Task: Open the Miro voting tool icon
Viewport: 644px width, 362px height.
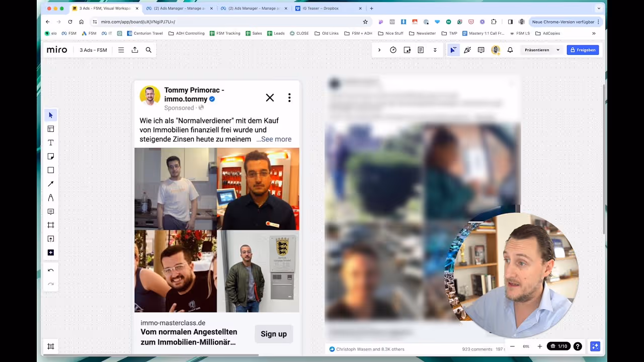Action: click(x=407, y=50)
